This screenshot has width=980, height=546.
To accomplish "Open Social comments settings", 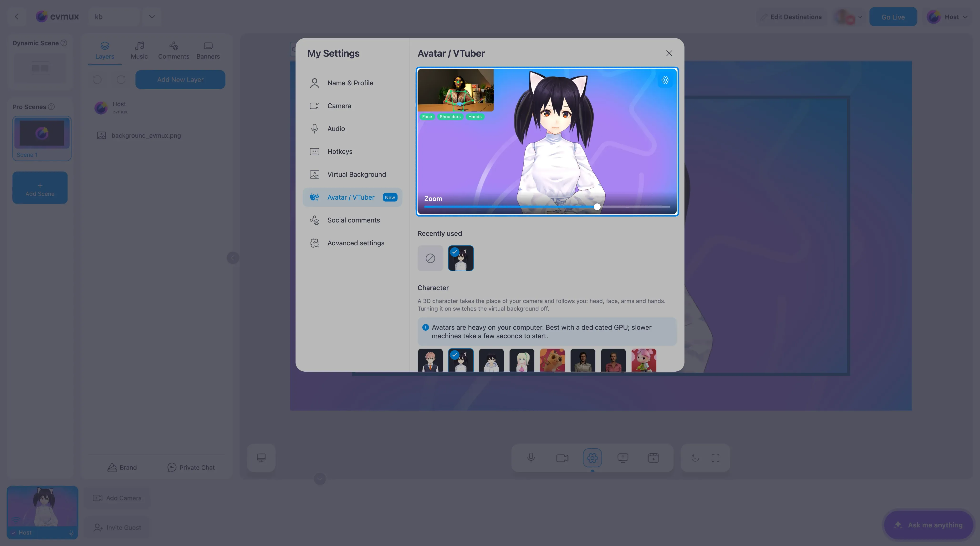I will pos(352,220).
